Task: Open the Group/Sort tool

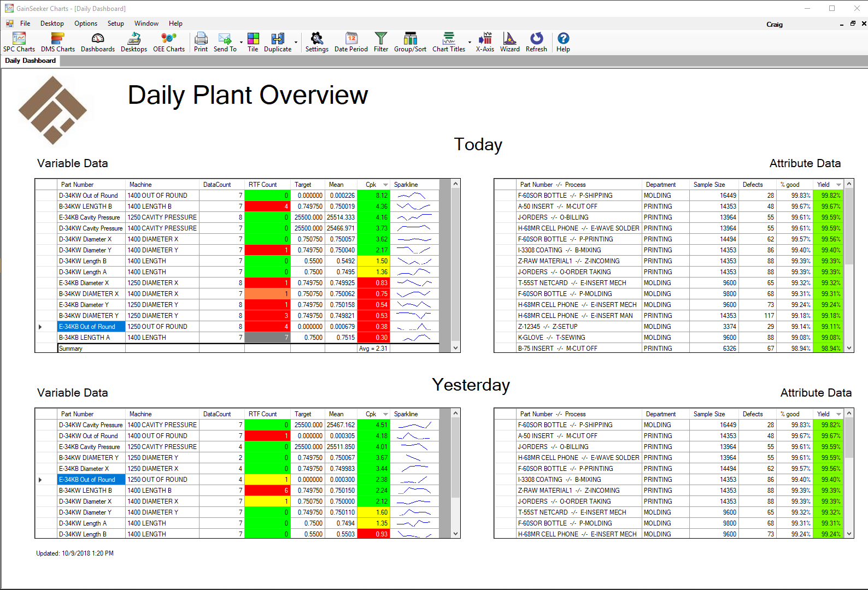Action: click(410, 42)
